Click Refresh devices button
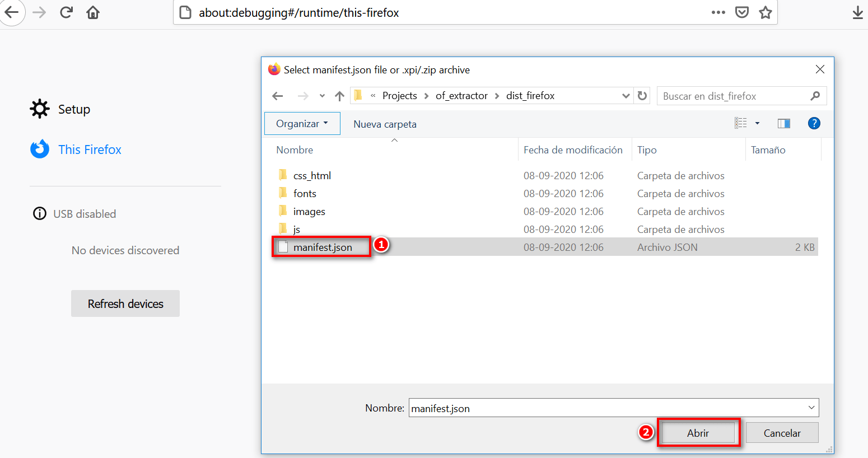 click(x=125, y=303)
